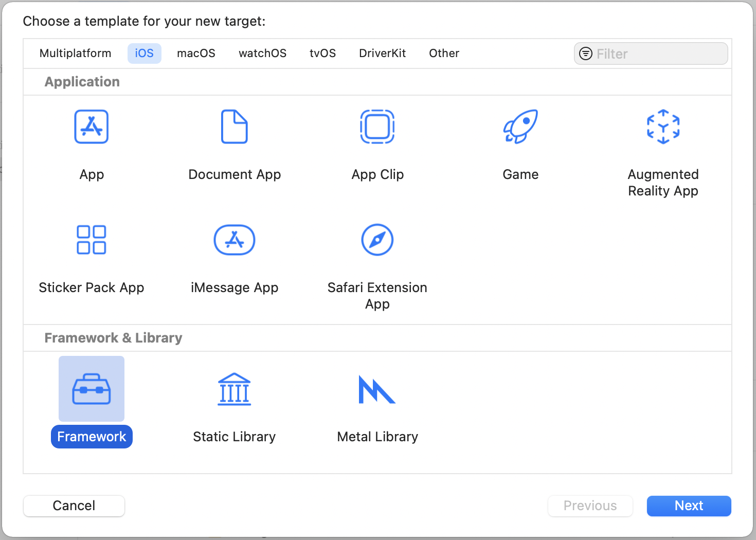The height and width of the screenshot is (540, 756).
Task: Choose the Framework toolbox icon
Action: [92, 389]
